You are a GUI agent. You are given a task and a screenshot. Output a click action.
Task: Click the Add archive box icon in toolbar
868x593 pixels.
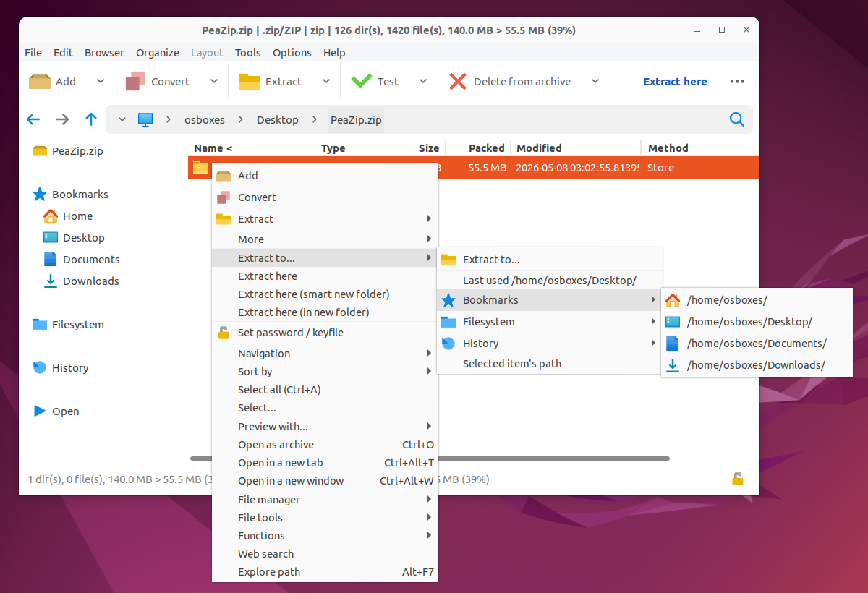[40, 82]
